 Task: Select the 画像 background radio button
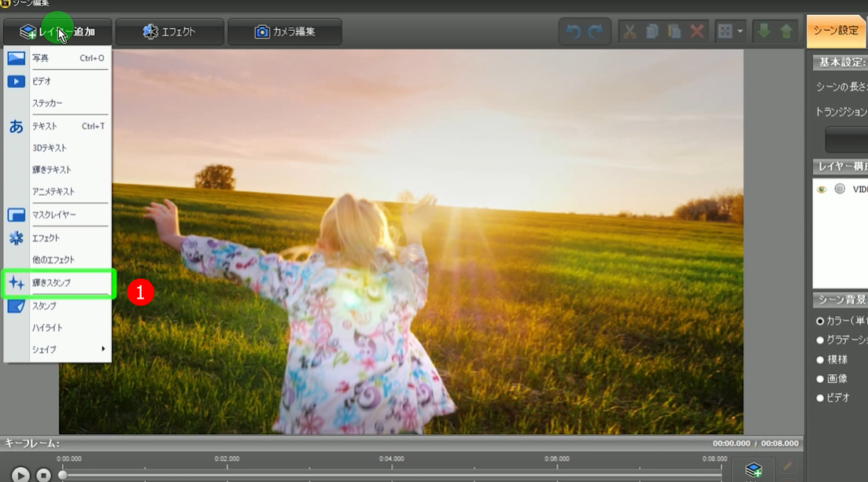(x=820, y=379)
